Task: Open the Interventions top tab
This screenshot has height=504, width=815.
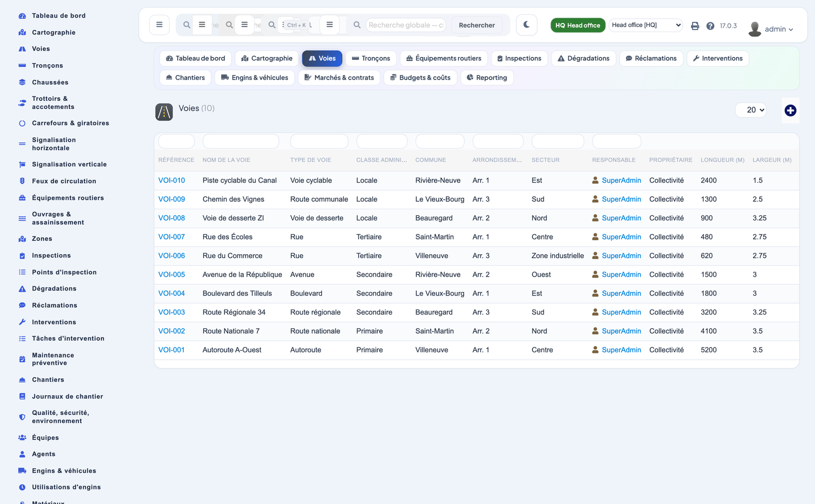Action: 718,59
